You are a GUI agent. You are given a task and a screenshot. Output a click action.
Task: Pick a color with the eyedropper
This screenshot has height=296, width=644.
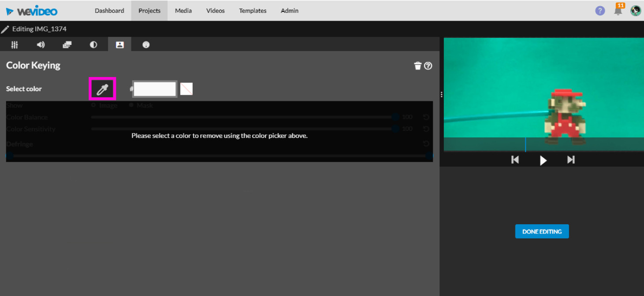click(x=102, y=89)
